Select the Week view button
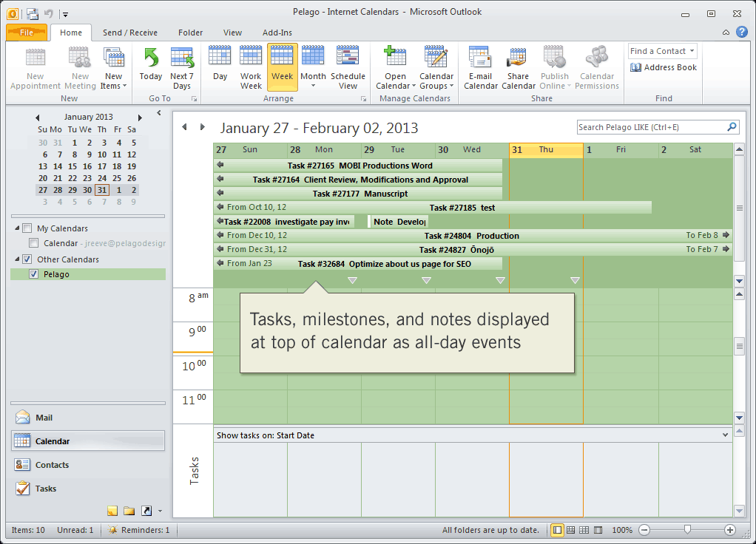 click(x=282, y=67)
